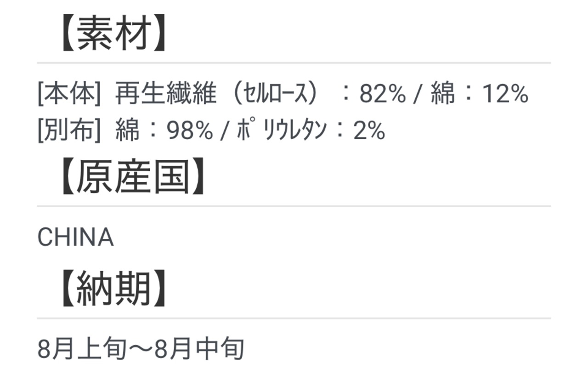The image size is (588, 391).
Task: Select the 12% cotton percentage
Action: pos(505,94)
